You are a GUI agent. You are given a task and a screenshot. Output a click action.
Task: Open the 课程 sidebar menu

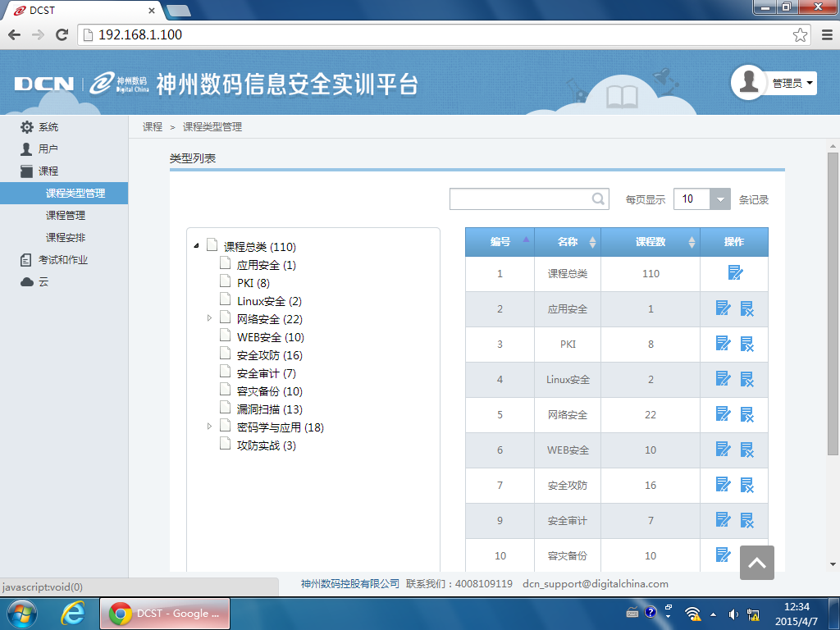[x=39, y=171]
